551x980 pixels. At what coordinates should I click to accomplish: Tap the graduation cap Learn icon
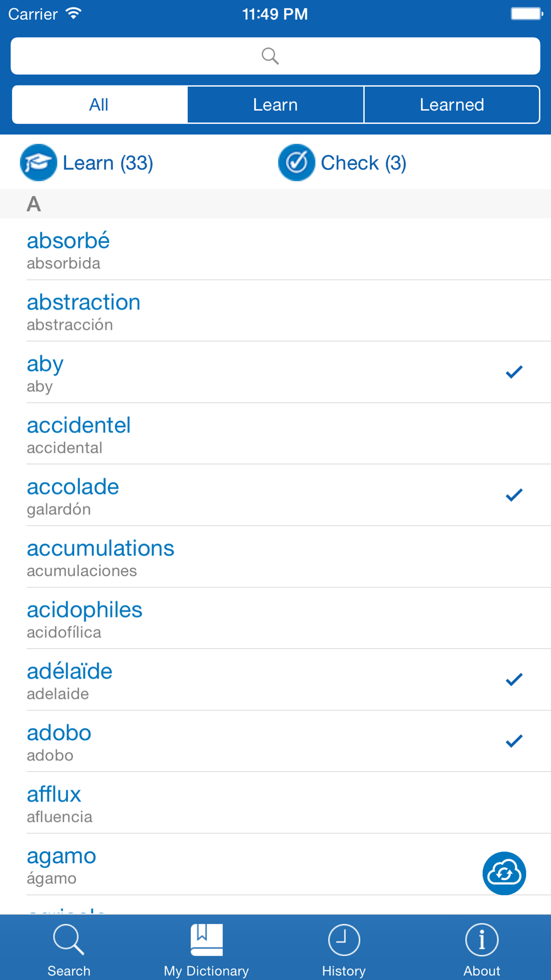click(39, 163)
